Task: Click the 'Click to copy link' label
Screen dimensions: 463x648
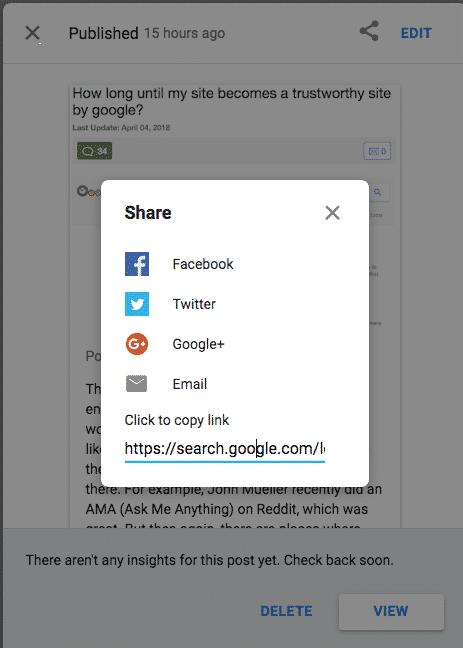Action: coord(177,420)
